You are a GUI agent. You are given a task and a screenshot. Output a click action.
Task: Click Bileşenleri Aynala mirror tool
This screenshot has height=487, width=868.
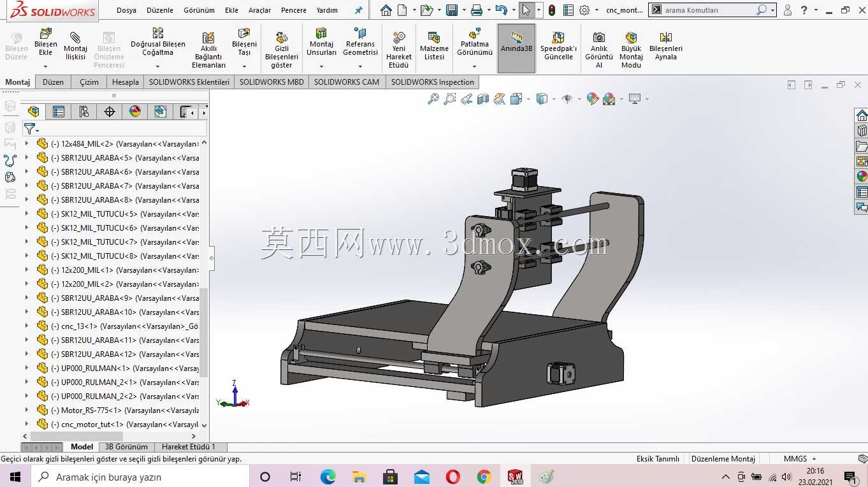click(666, 47)
